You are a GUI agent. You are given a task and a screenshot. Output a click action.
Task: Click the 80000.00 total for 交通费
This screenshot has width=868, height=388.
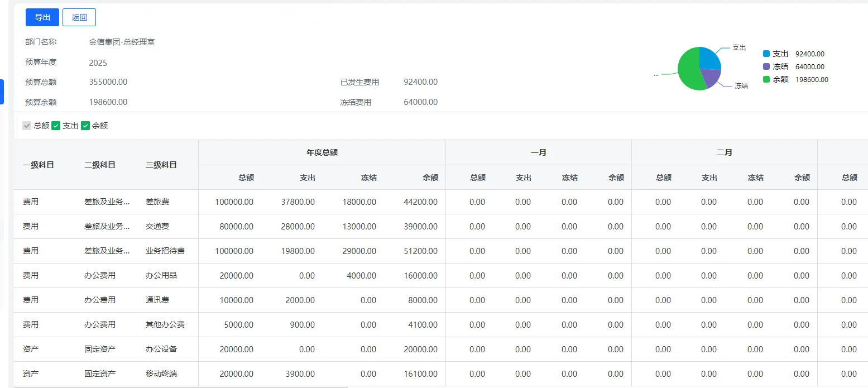pyautogui.click(x=236, y=227)
